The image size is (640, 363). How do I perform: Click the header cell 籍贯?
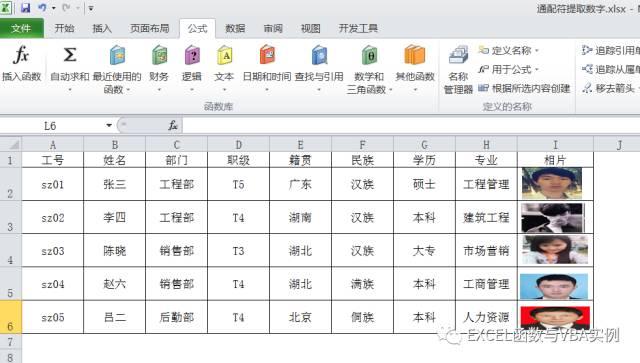click(300, 160)
